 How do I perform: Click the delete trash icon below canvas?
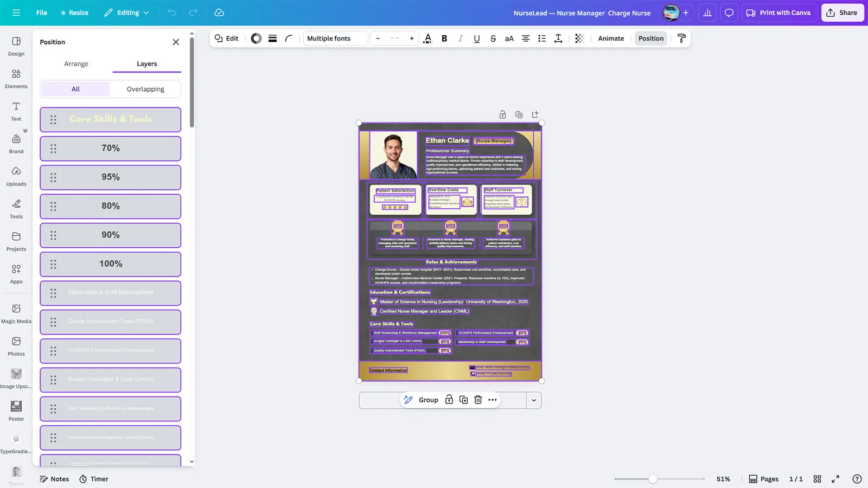(478, 400)
